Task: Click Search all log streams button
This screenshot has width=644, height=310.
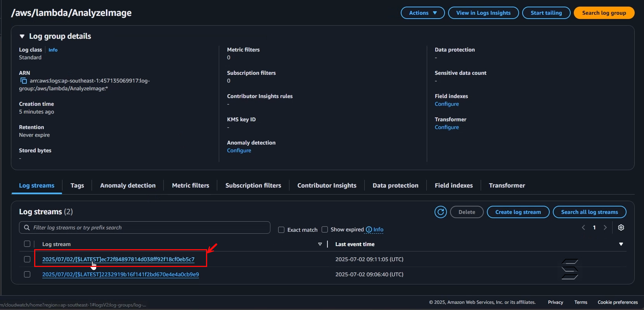Action: tap(590, 212)
